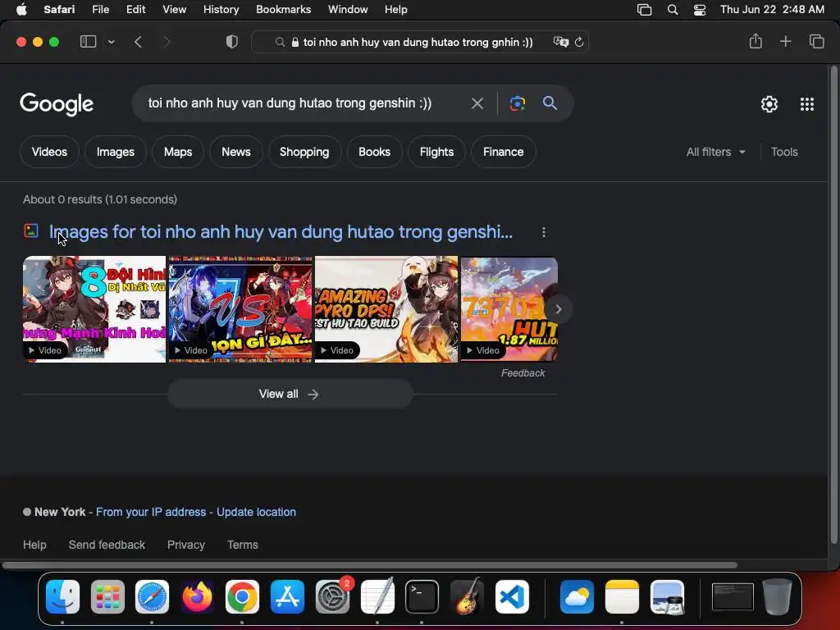
Task: Open a new tab with plus icon
Action: (785, 41)
